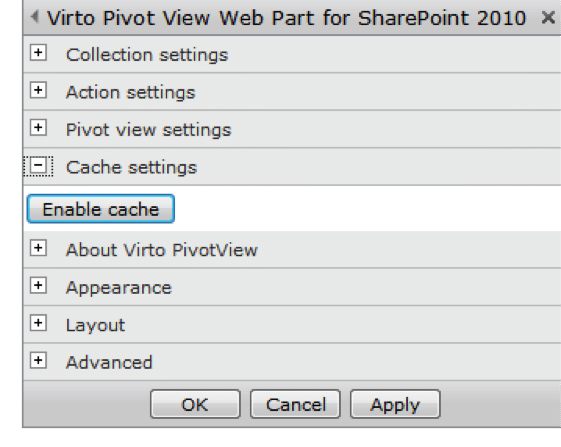Click the Collection settings label
Viewport: 561px width, 447px height.
[x=147, y=55]
